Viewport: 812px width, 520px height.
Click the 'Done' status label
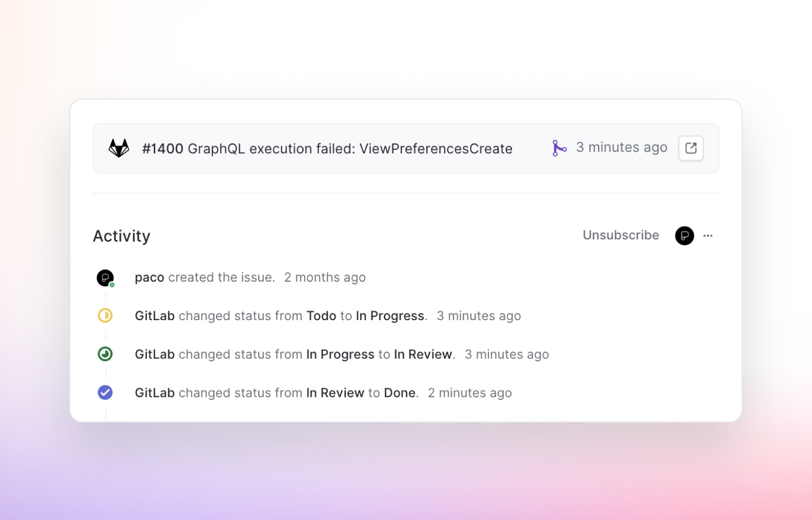(x=400, y=393)
